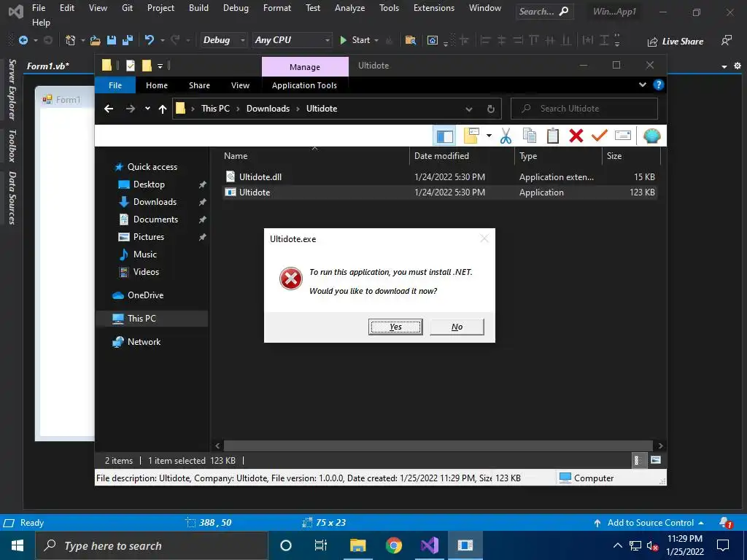Select the Ultidote.dll file row
The image size is (747, 560).
point(440,176)
